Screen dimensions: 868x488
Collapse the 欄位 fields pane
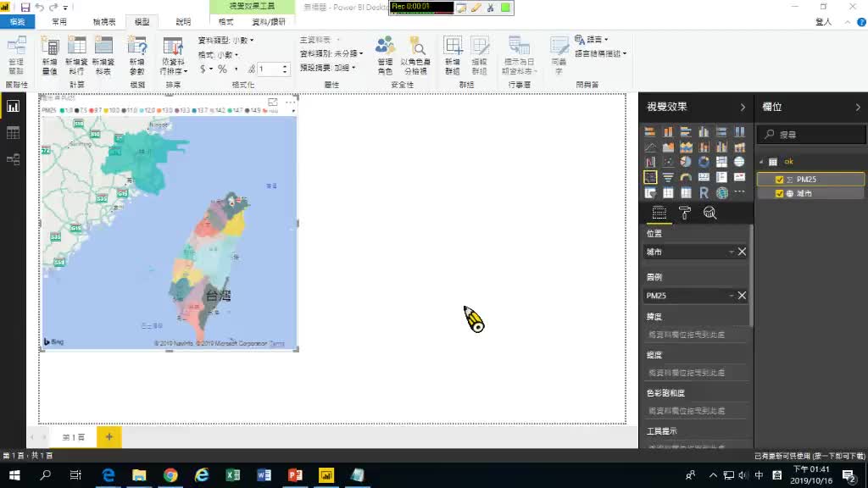point(858,107)
